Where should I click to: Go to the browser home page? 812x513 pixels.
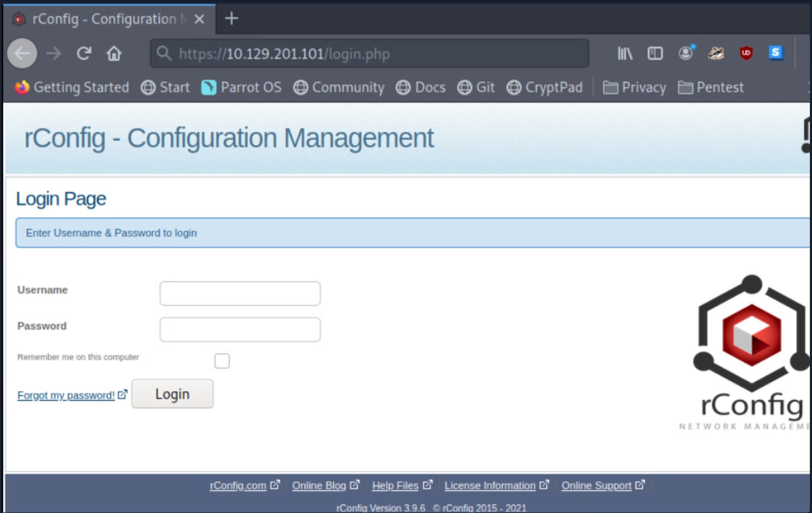114,53
